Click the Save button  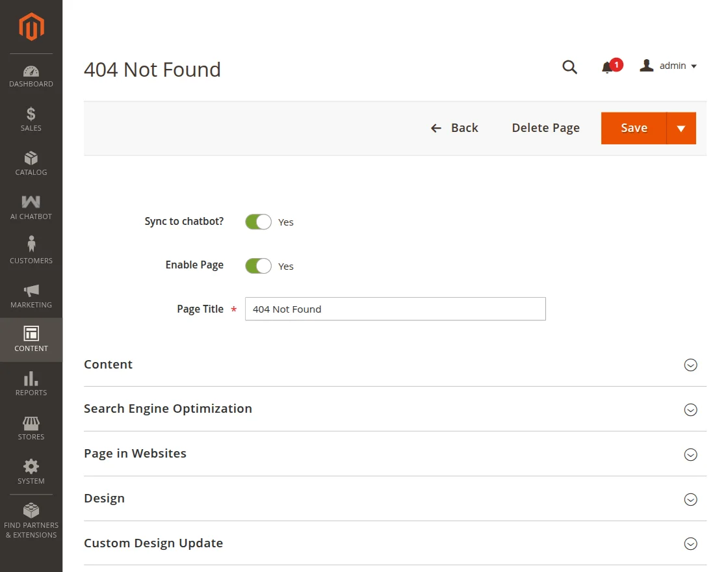click(634, 128)
